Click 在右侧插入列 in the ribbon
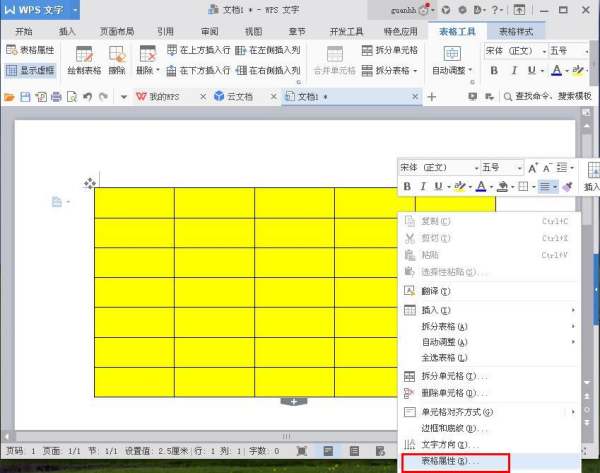This screenshot has height=473, width=600. pyautogui.click(x=268, y=70)
